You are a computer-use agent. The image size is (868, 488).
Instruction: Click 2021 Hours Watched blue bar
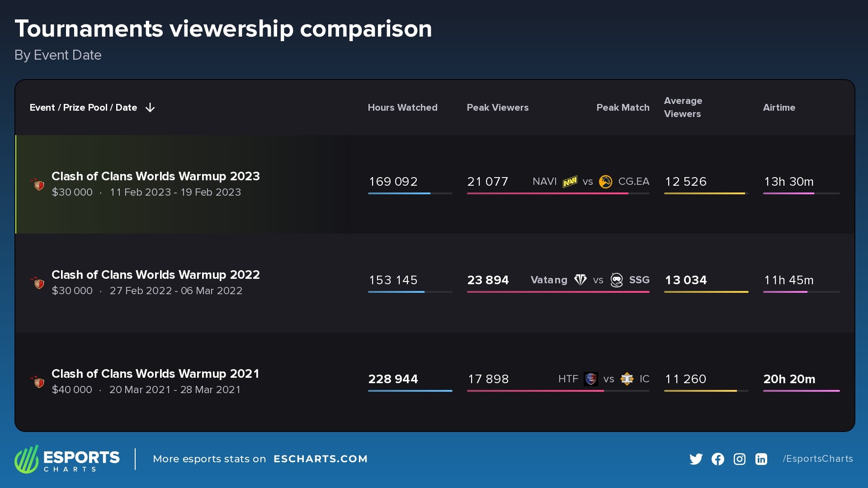click(410, 391)
